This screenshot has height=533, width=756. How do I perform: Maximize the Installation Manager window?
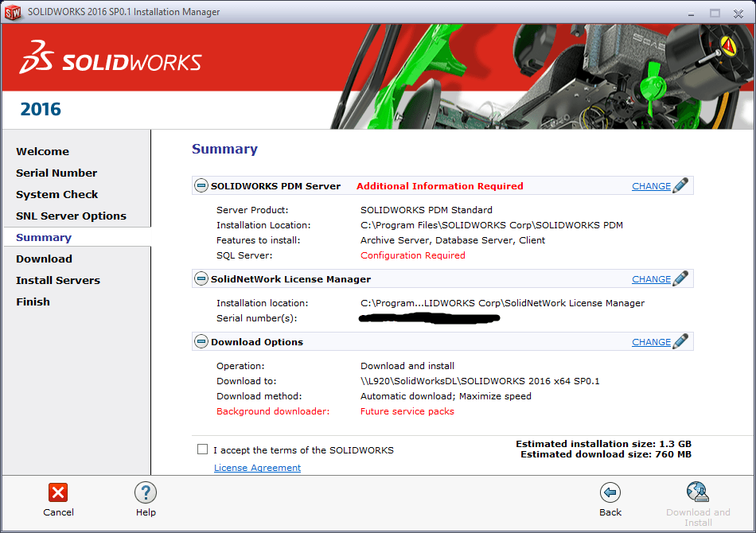[x=715, y=12]
